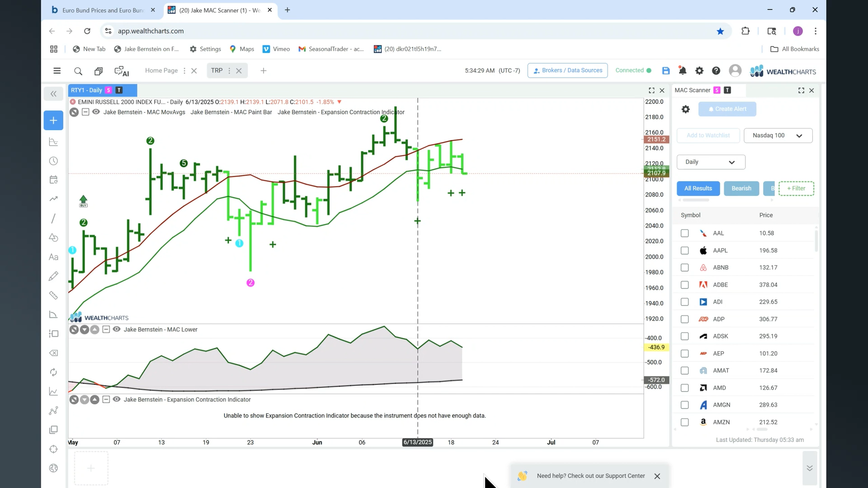The width and height of the screenshot is (868, 488).
Task: Open Vimeo bookmark link
Action: [276, 49]
